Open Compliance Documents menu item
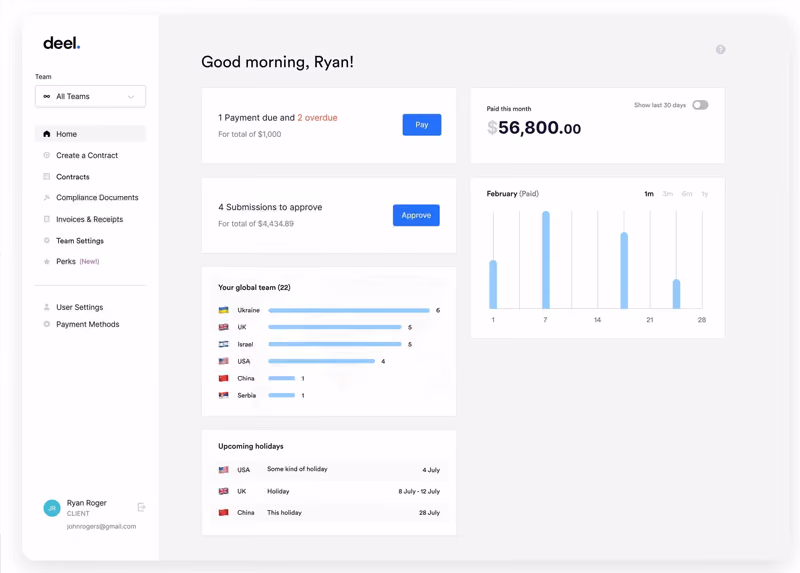The width and height of the screenshot is (800, 573). (97, 197)
